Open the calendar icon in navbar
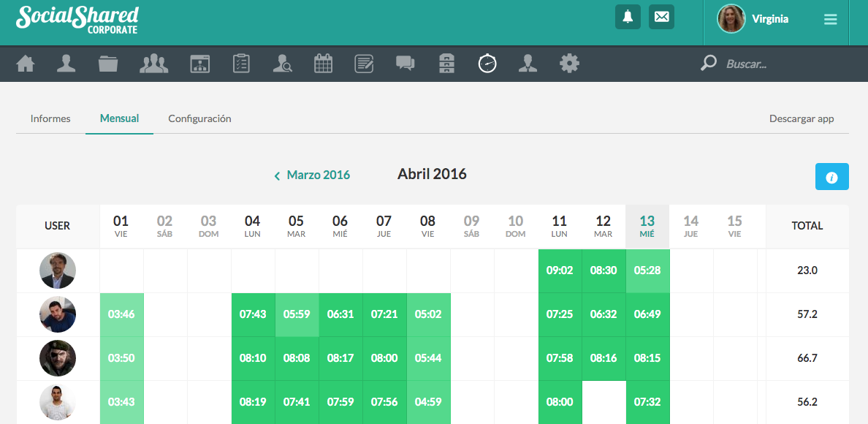The height and width of the screenshot is (424, 868). tap(323, 64)
